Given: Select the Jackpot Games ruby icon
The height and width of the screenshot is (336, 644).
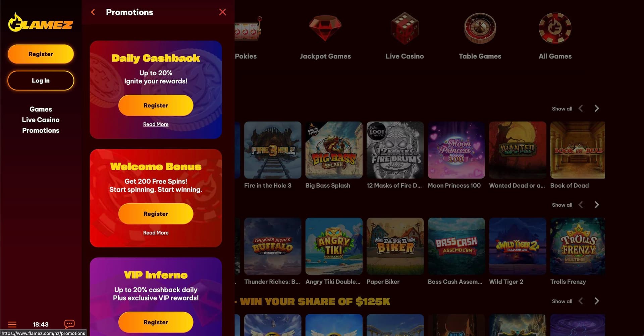Looking at the screenshot, I should click(325, 28).
